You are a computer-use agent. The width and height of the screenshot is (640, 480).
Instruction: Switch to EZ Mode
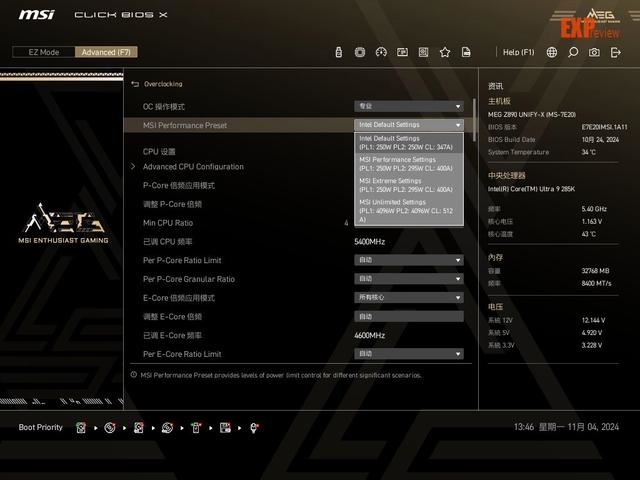(42, 52)
